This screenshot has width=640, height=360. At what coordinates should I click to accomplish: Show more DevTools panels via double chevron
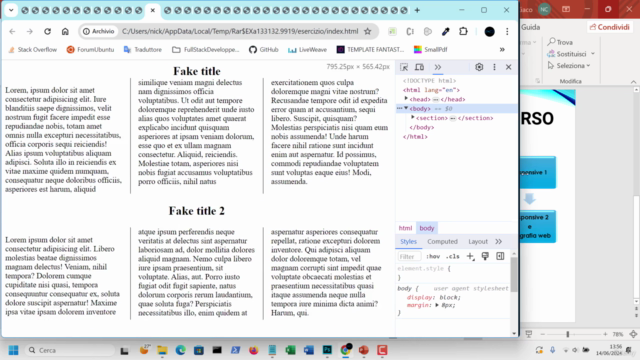[438, 67]
